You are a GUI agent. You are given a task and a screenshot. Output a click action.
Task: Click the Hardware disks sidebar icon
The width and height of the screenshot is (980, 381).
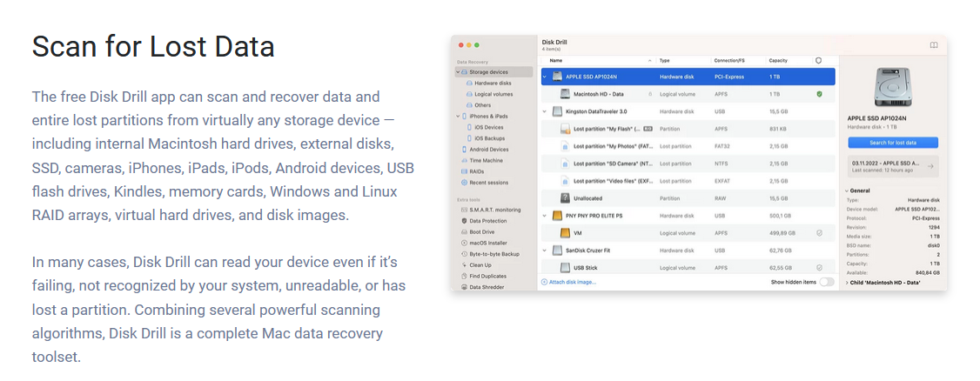pyautogui.click(x=469, y=83)
